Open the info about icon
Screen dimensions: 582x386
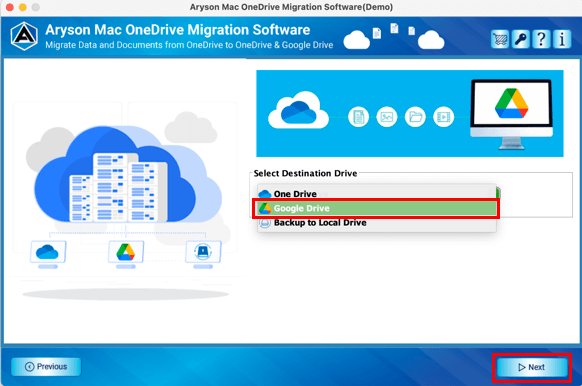562,39
